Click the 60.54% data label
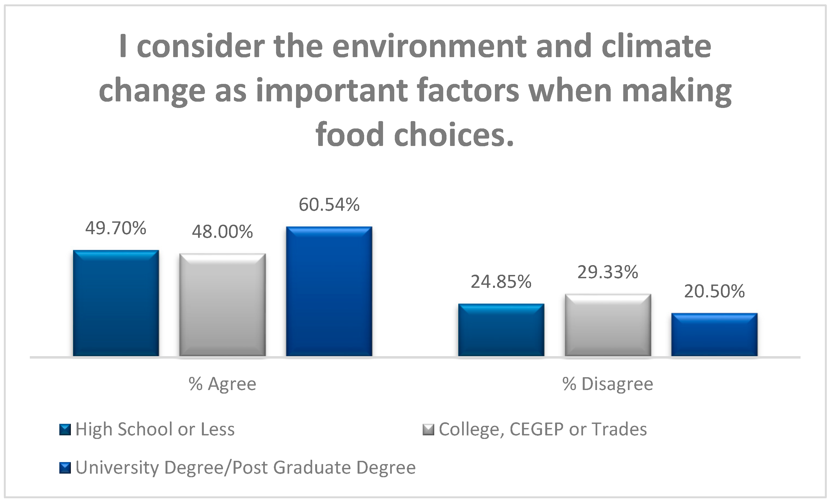This screenshot has width=832, height=504. tap(329, 205)
